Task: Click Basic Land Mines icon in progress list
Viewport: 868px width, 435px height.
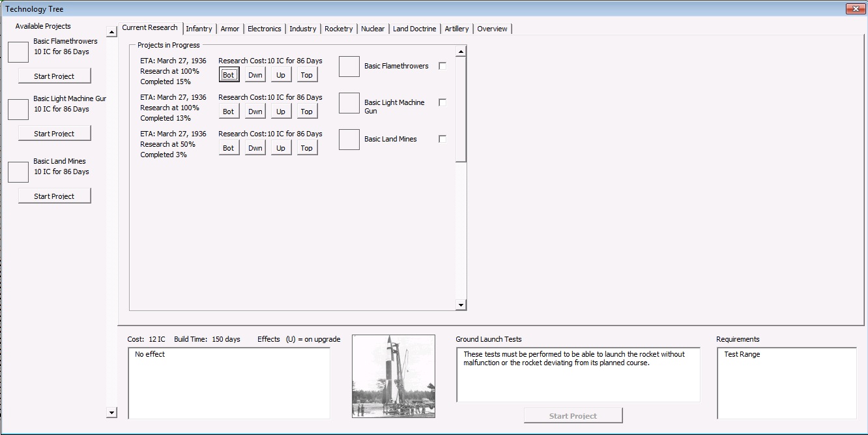Action: point(349,140)
